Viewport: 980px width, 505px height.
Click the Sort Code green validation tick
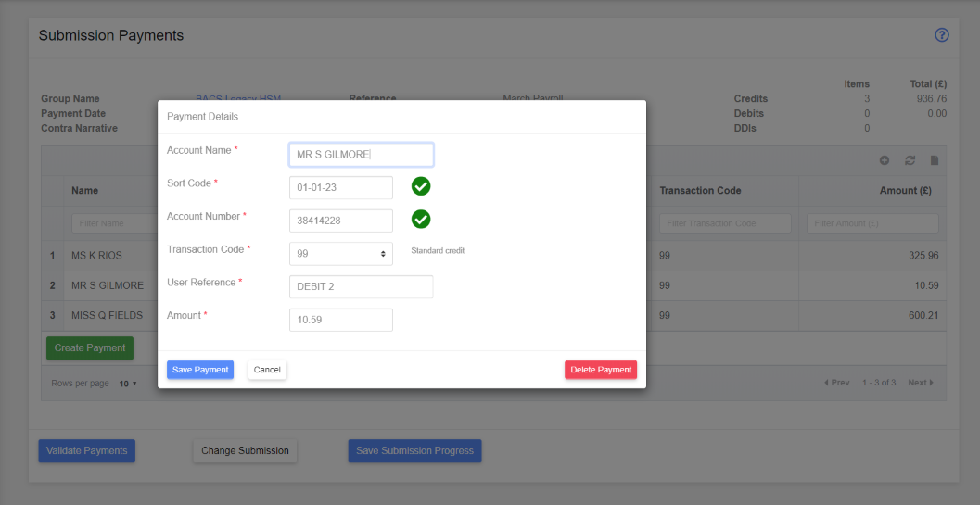click(x=421, y=186)
